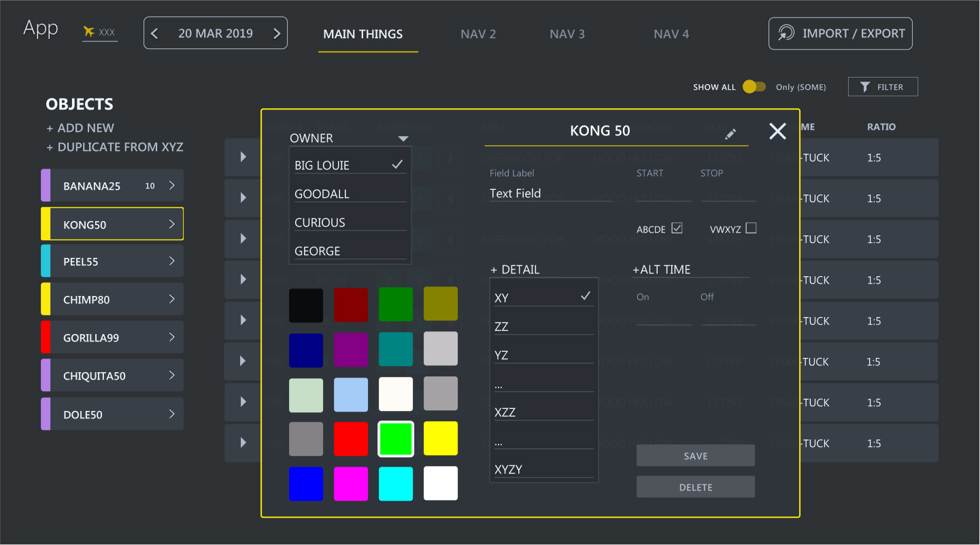
Task: Open the GORILLA99 object
Action: (112, 337)
